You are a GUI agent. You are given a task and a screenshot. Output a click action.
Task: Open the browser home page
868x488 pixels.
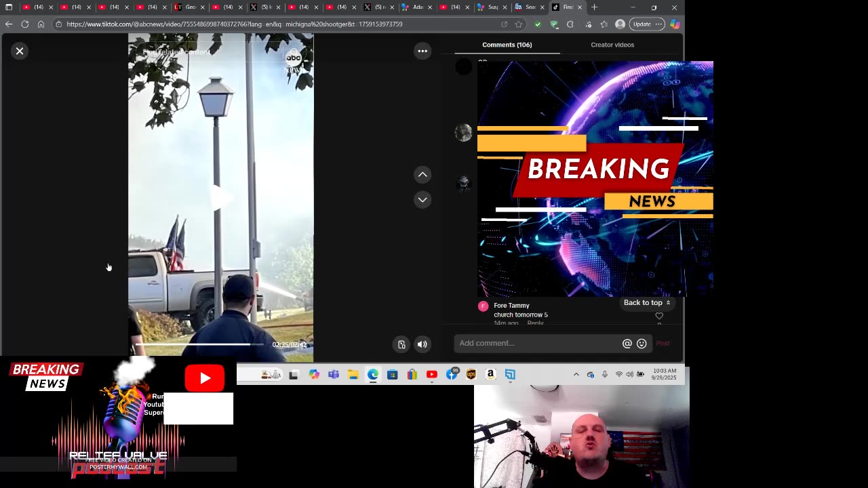tap(41, 24)
